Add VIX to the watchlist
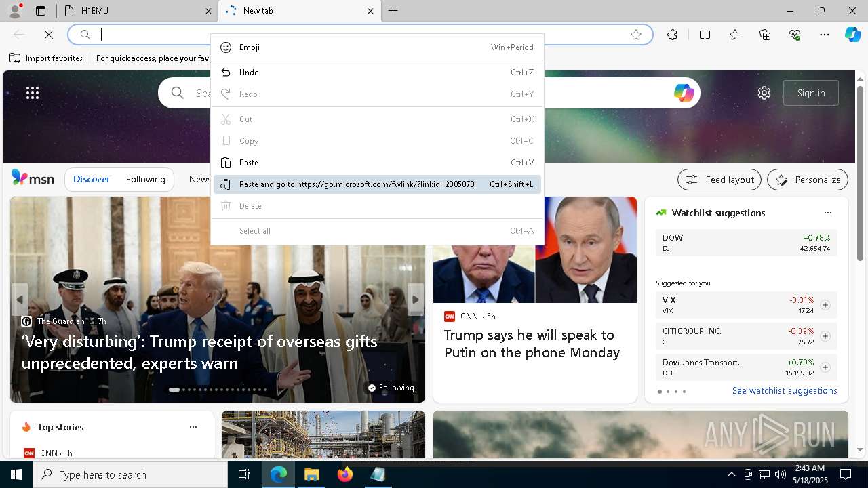This screenshot has height=488, width=868. coord(825,305)
